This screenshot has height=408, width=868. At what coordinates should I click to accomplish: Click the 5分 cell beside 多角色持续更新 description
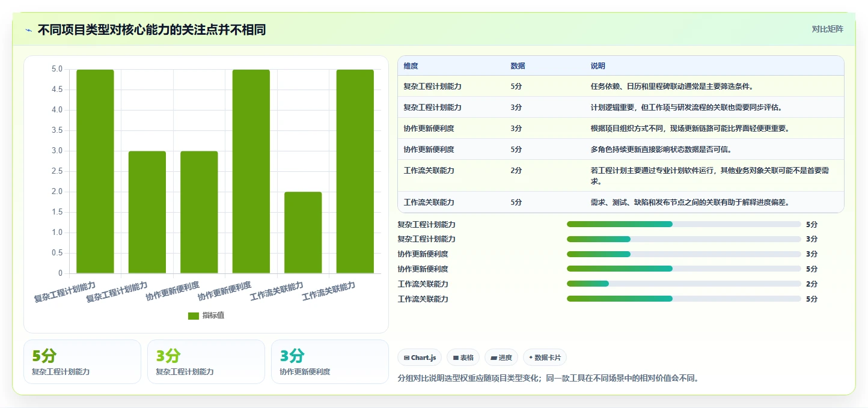[x=516, y=150]
